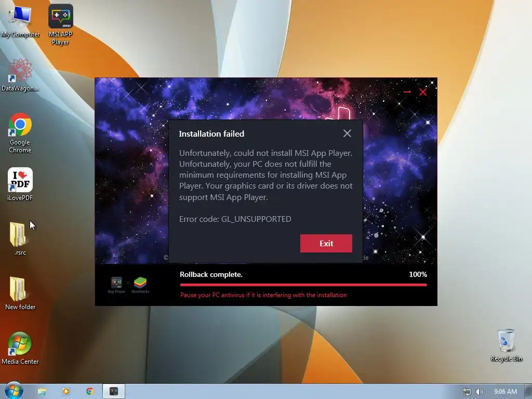The width and height of the screenshot is (532, 399).
Task: Click the 'Installation failed' dialog title
Action: (211, 134)
